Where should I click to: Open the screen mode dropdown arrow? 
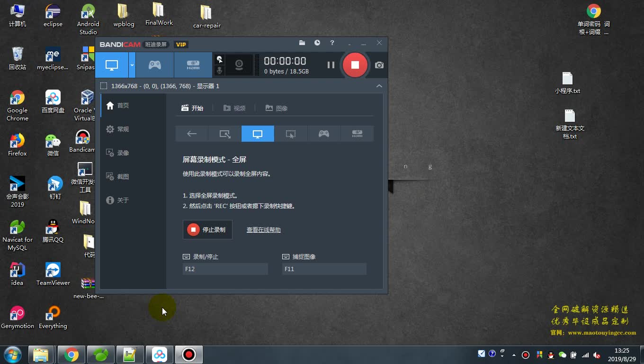click(x=132, y=65)
